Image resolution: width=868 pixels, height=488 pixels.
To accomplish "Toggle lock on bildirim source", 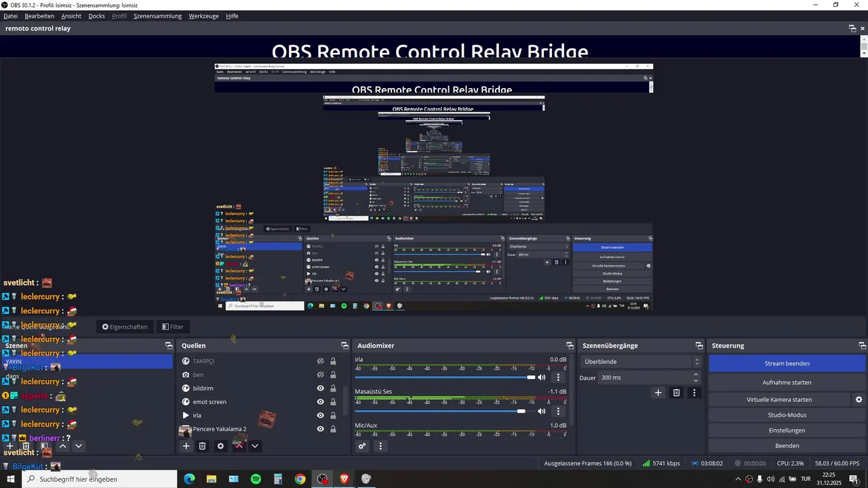I will point(333,388).
